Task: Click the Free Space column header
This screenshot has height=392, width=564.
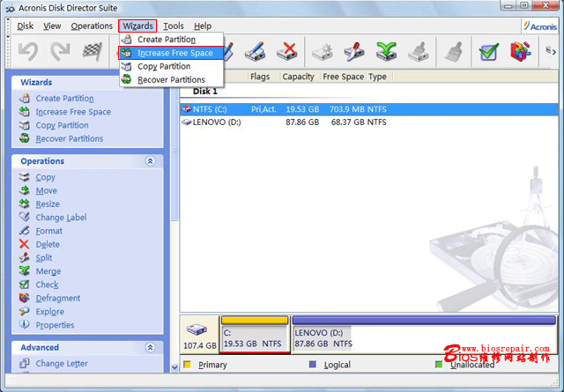Action: (343, 77)
